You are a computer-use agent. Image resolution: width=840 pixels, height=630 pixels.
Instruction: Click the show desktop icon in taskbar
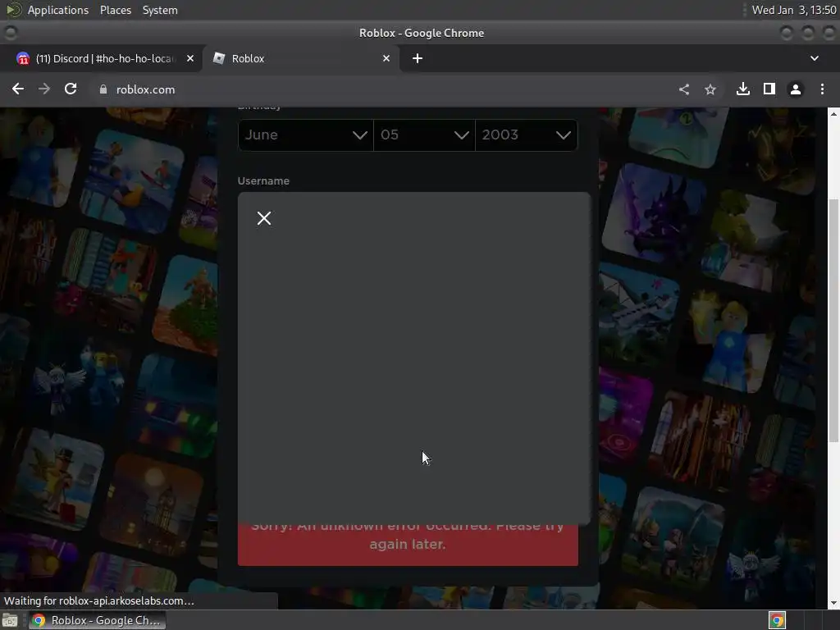coord(10,620)
